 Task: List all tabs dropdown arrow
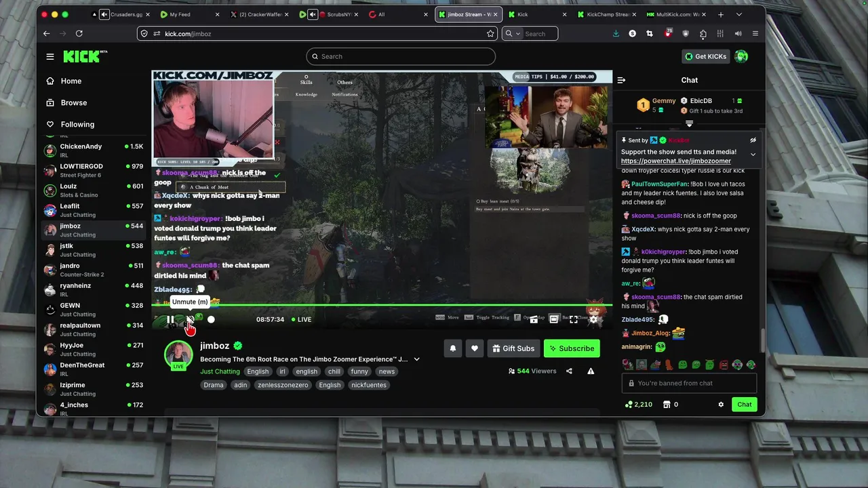tap(739, 14)
